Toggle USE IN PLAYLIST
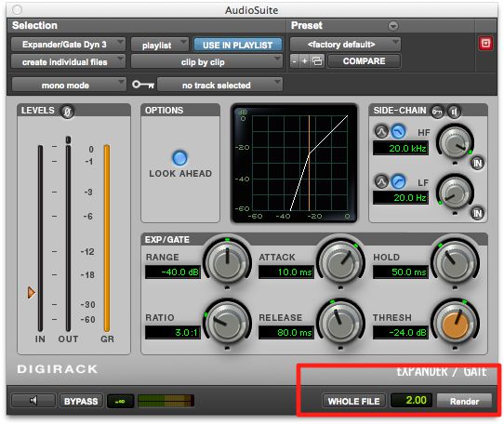 click(237, 45)
